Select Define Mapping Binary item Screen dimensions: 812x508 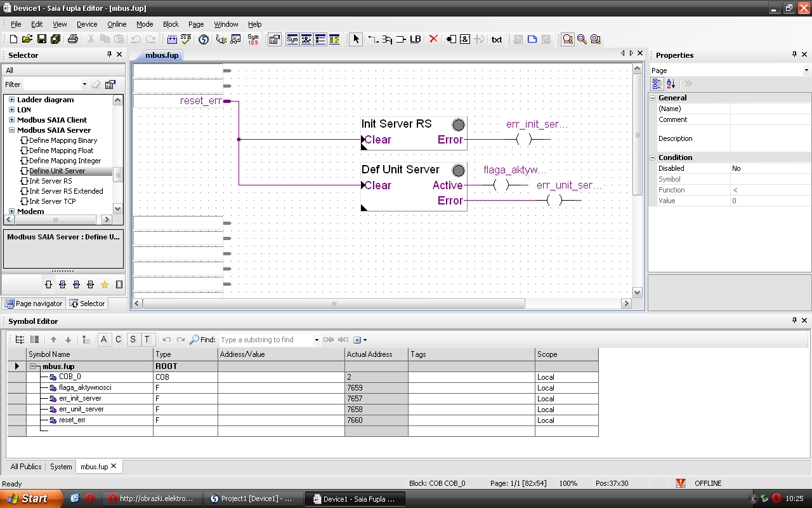click(63, 140)
